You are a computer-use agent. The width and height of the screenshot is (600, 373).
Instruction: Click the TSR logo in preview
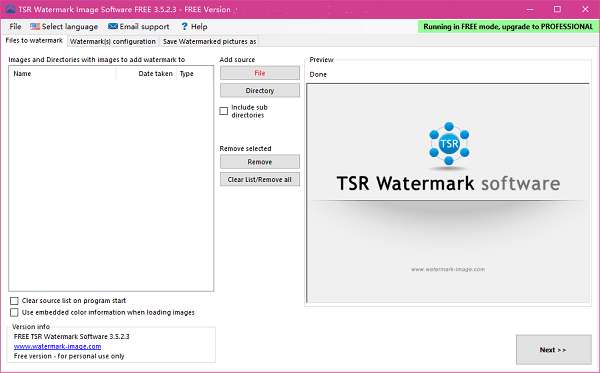449,144
